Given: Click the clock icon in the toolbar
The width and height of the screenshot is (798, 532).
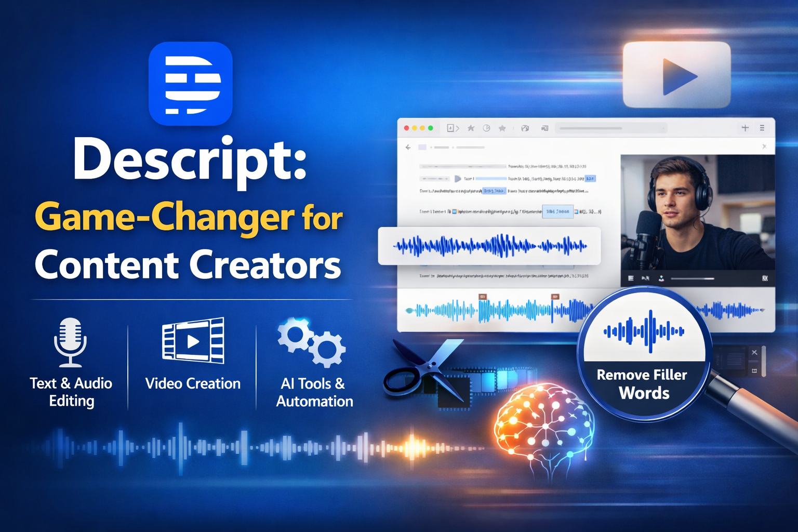Looking at the screenshot, I should (x=486, y=128).
